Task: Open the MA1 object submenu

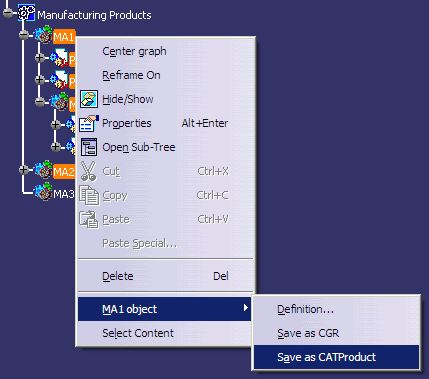Action: [x=165, y=309]
